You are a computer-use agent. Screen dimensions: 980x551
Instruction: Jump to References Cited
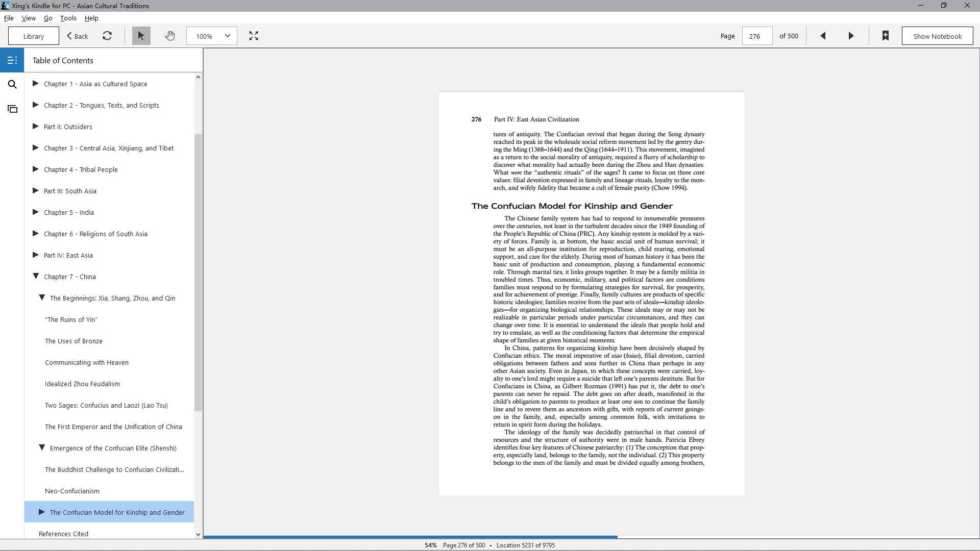63,534
